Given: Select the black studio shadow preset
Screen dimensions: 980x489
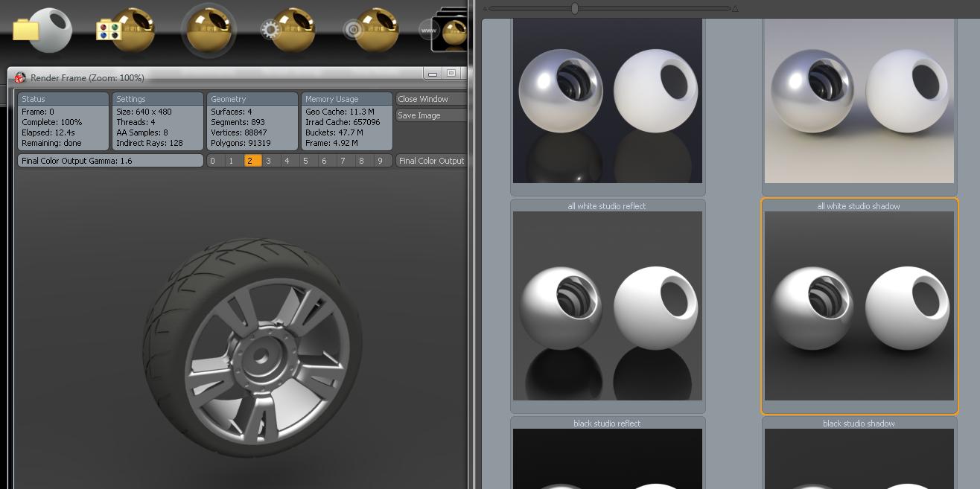Looking at the screenshot, I should coord(859,453).
